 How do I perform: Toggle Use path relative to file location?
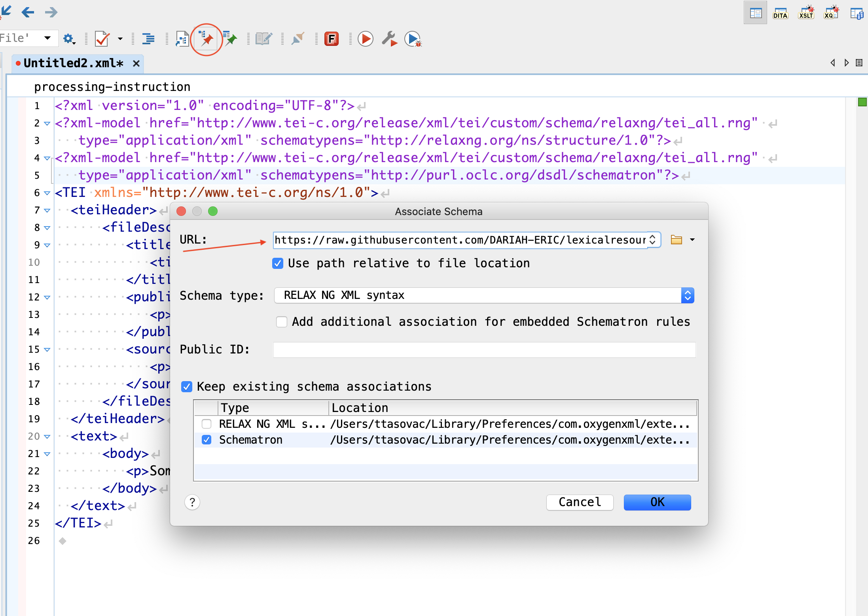pos(278,263)
